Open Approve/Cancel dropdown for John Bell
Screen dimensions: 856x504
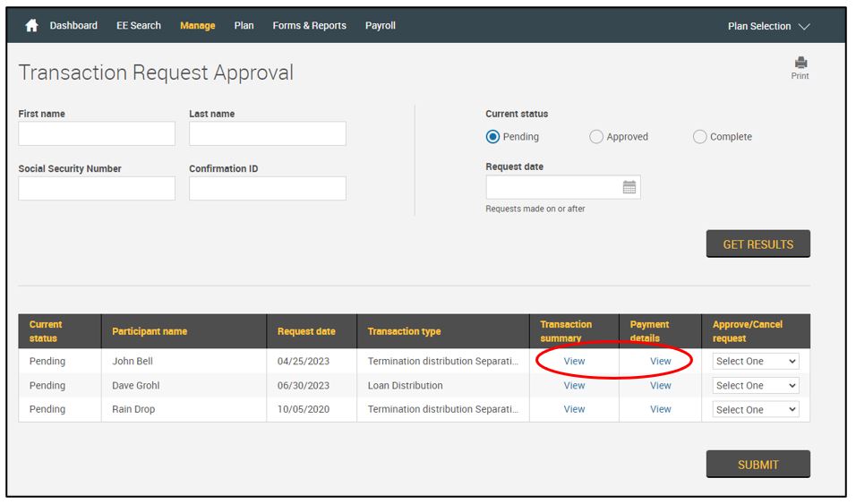756,362
